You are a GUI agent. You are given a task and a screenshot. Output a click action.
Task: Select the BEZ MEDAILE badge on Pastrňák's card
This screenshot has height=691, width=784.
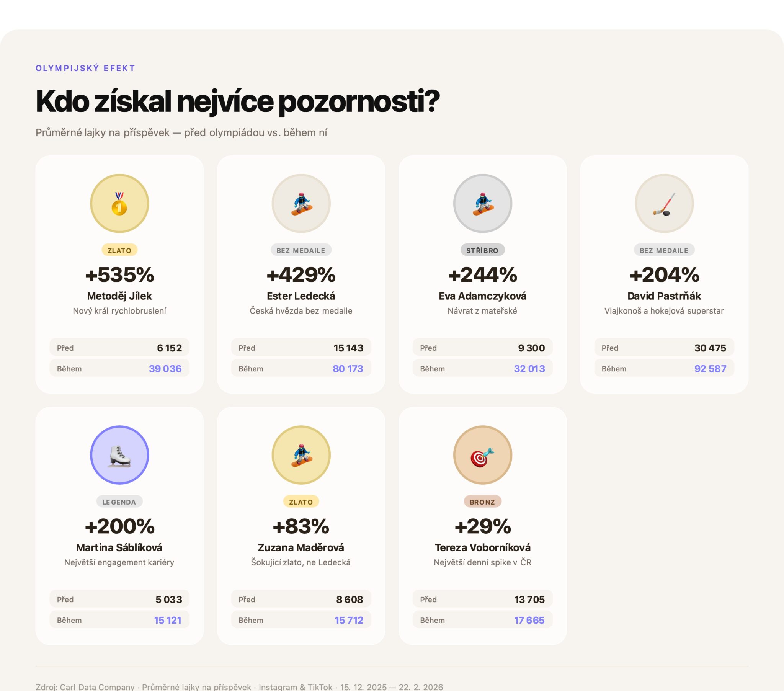pyautogui.click(x=664, y=250)
